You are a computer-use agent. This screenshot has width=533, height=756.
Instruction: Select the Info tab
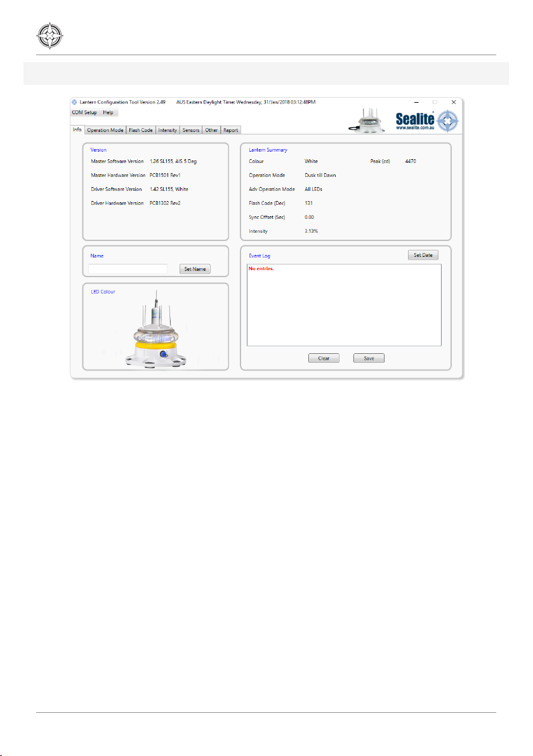77,129
